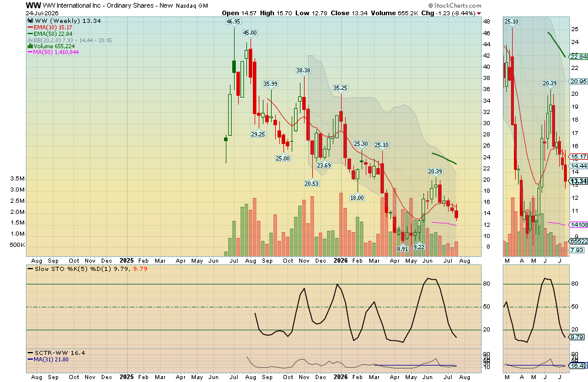Click the green EMA(50) legend line swatch
The height and width of the screenshot is (382, 588).
coord(30,33)
